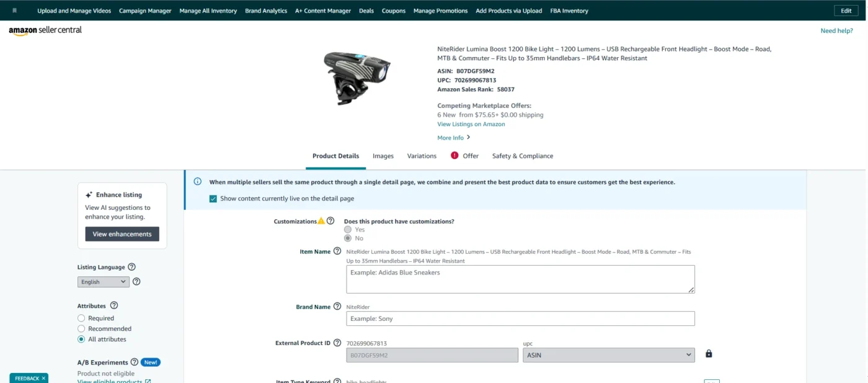This screenshot has height=383, width=868.
Task: Open Manage Promotions
Action: click(440, 11)
